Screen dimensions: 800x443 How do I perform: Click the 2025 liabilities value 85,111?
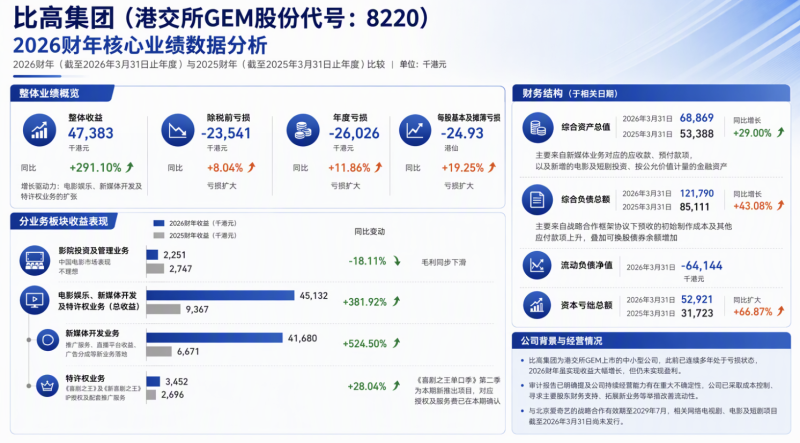coord(694,207)
